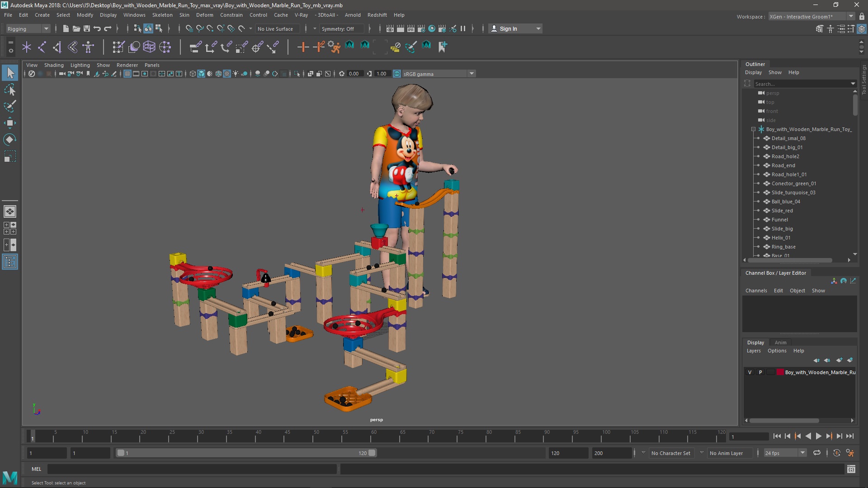Click the Parent Constraint shelf icon
Screen dimensions: 868x488
(195, 47)
